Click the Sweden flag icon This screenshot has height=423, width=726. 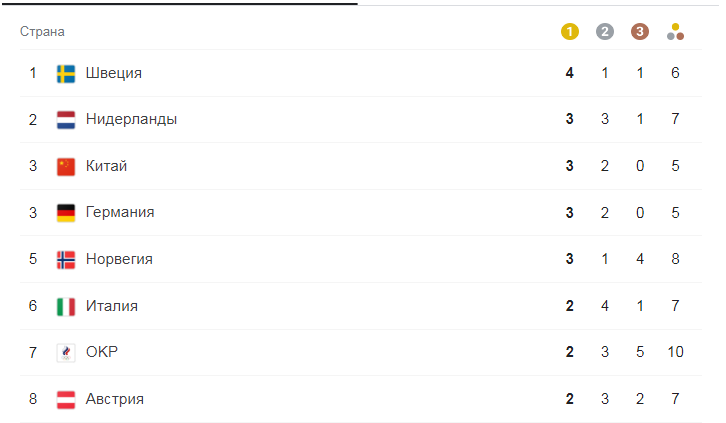coord(66,74)
